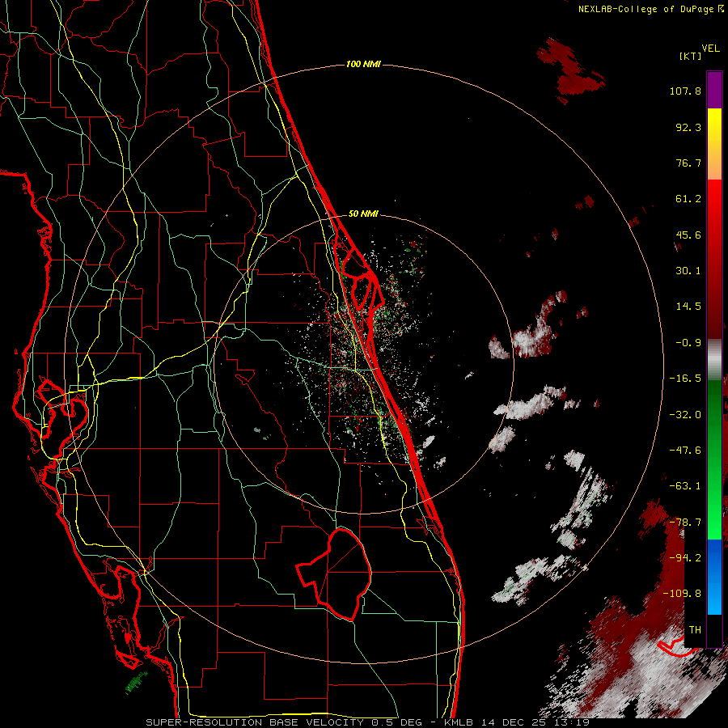Image resolution: width=728 pixels, height=728 pixels.
Task: Click the -32.0 velocity scale value
Action: point(685,415)
